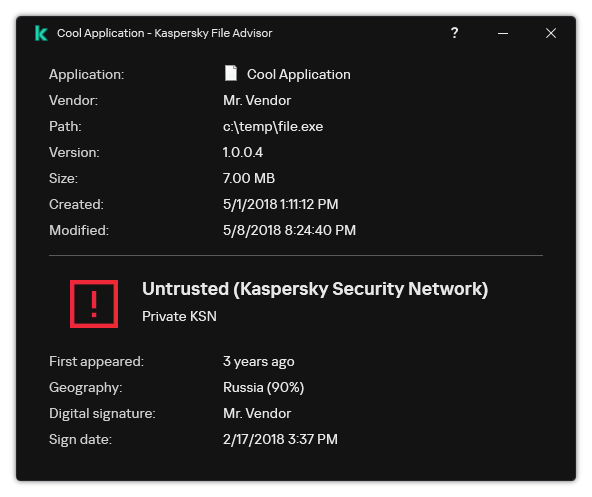The height and width of the screenshot is (497, 592).
Task: Select the path c:\temp\file.exe
Action: (273, 127)
